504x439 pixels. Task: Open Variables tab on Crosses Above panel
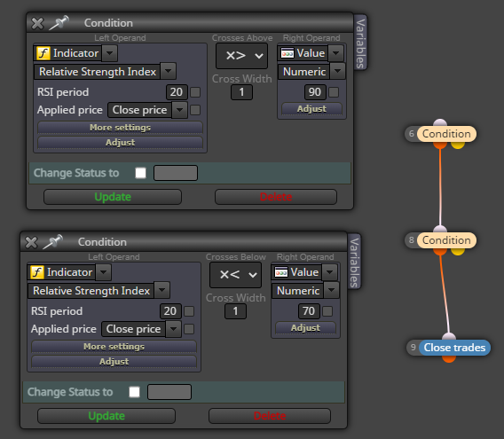click(x=360, y=42)
